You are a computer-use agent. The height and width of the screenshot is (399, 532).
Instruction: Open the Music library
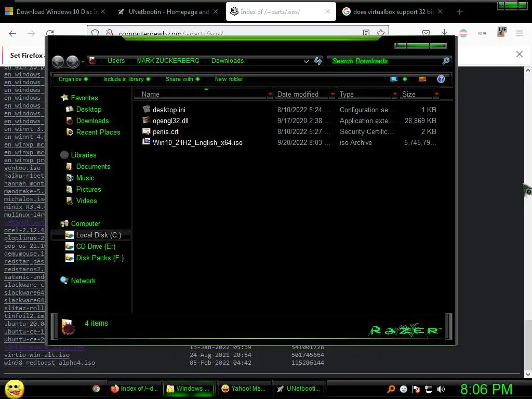(85, 178)
